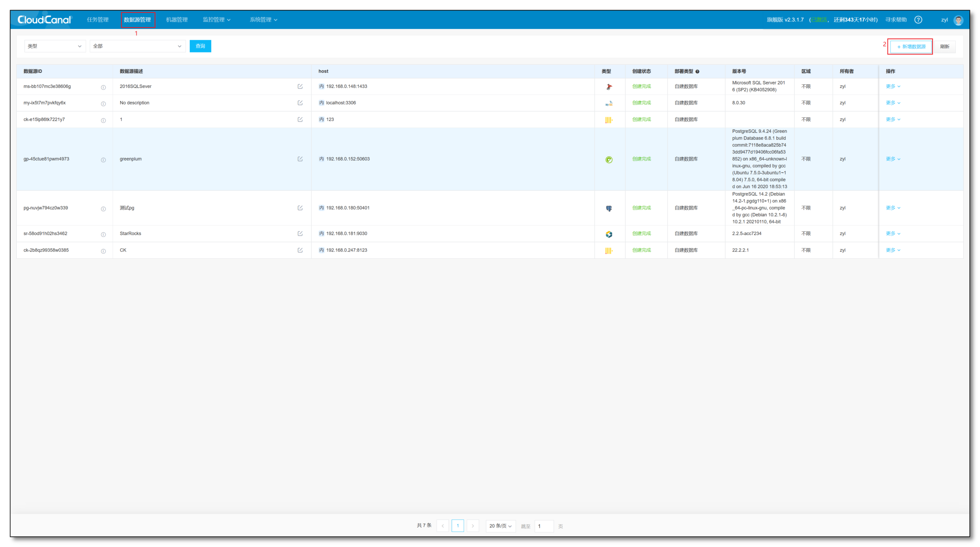
Task: Click the ClickHouse type icon for ck-e15lp86tk7221y7
Action: [x=609, y=119]
